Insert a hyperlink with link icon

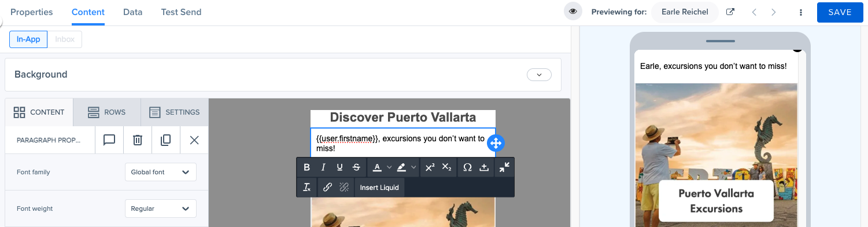[x=327, y=187]
